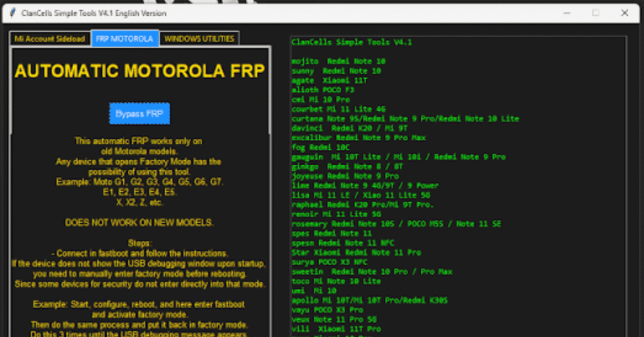The image size is (644, 337).
Task: Switch to the Mi Account Sideload tab
Action: tap(50, 38)
